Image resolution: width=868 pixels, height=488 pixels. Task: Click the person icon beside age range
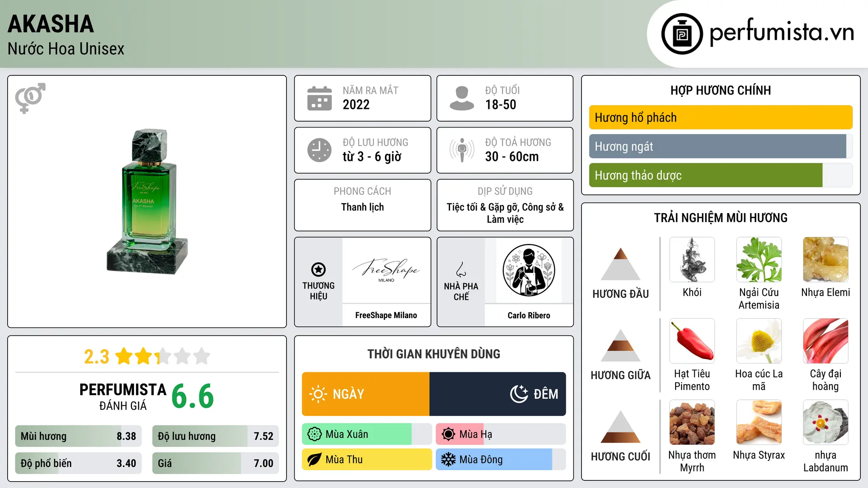tap(462, 98)
